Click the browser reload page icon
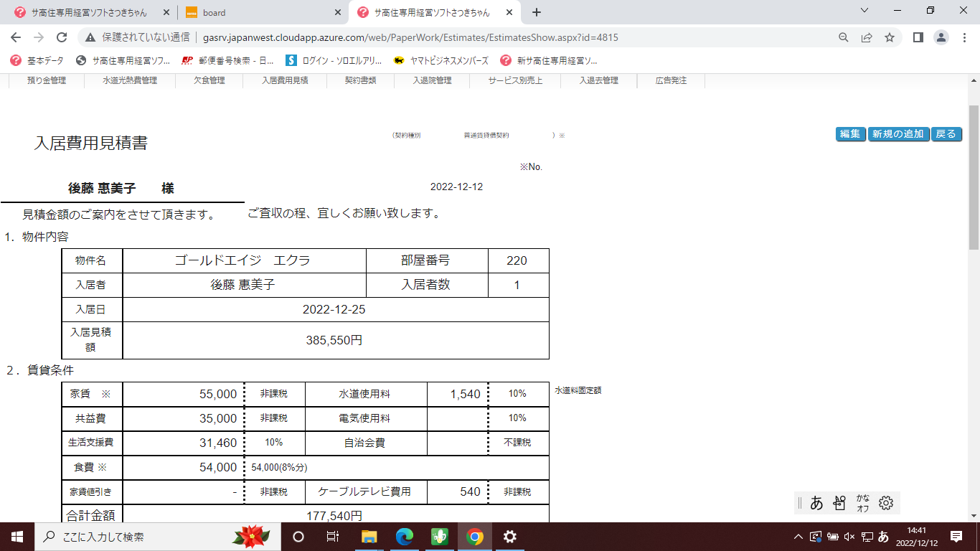 [62, 37]
